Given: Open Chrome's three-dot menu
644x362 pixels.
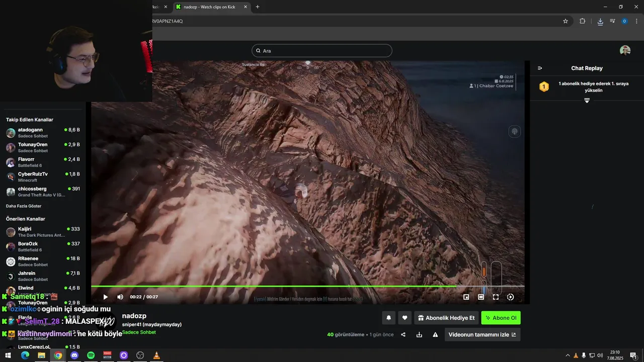Looking at the screenshot, I should pos(636,21).
